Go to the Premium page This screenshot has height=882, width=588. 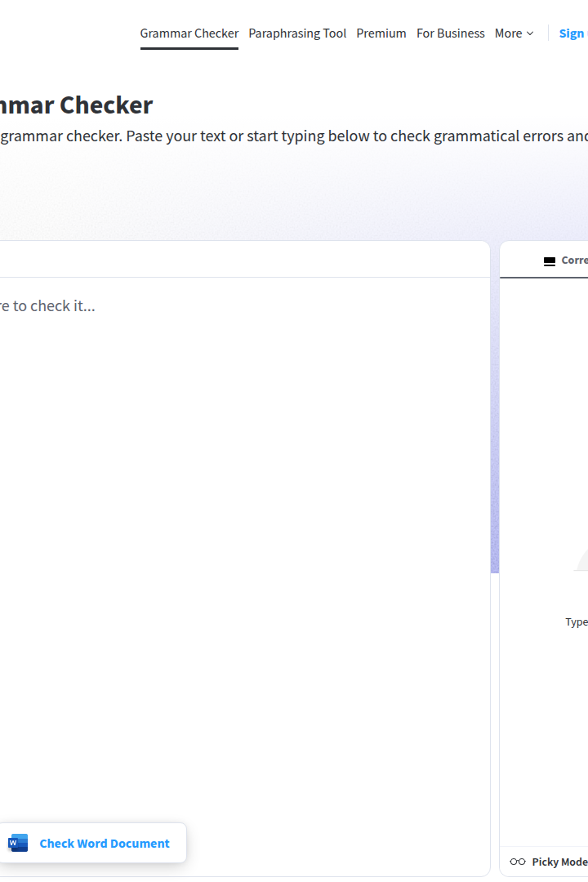[381, 33]
